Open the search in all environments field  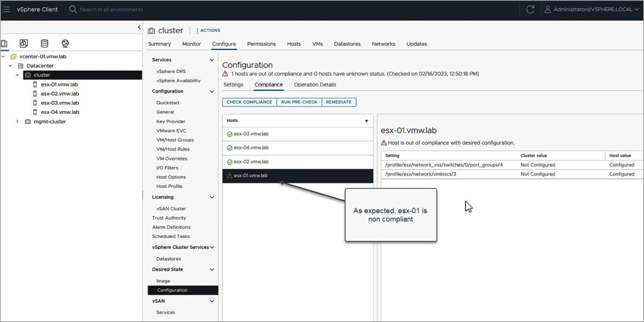pos(105,9)
